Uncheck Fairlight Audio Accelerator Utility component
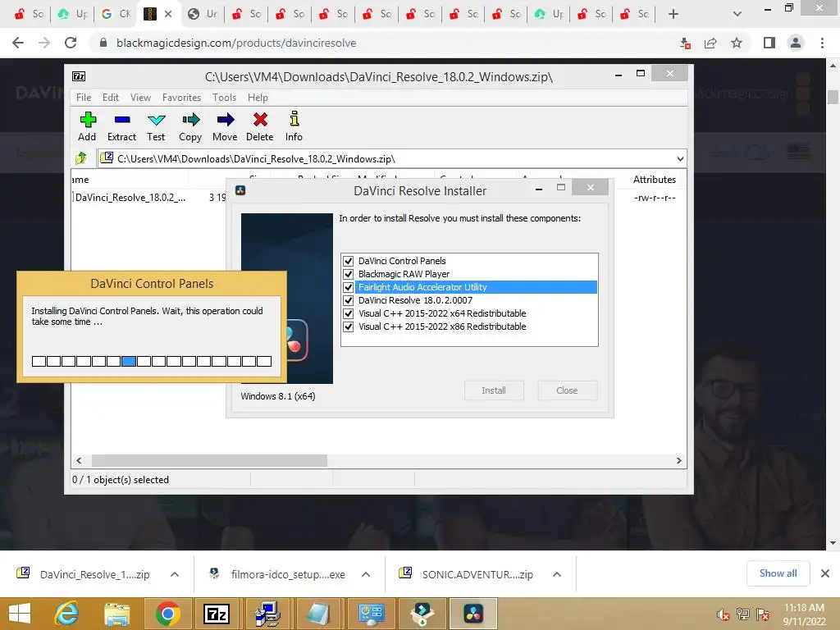Viewport: 840px width, 630px height. (348, 287)
